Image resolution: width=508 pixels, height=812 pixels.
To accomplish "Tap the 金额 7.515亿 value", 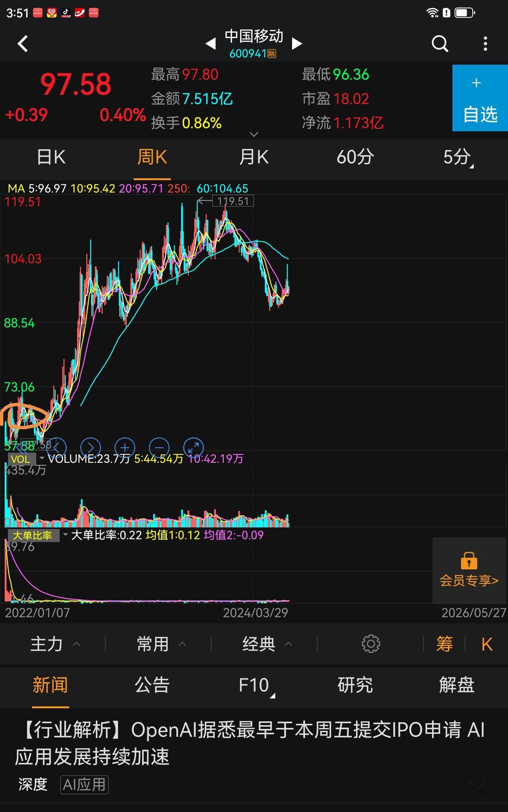I will pyautogui.click(x=192, y=99).
